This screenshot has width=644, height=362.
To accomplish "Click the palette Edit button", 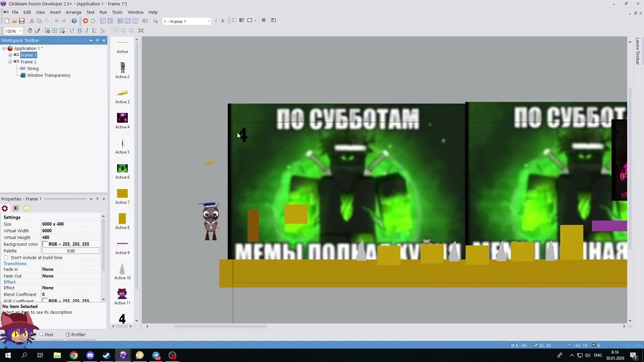I will 71,251.
